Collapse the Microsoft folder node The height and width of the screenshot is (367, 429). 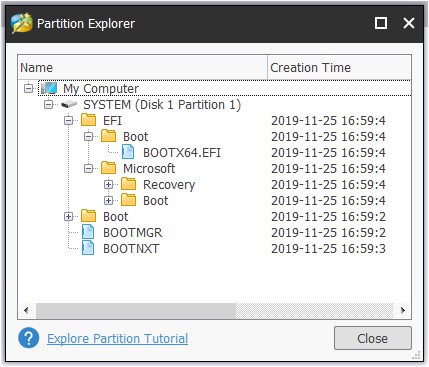89,168
